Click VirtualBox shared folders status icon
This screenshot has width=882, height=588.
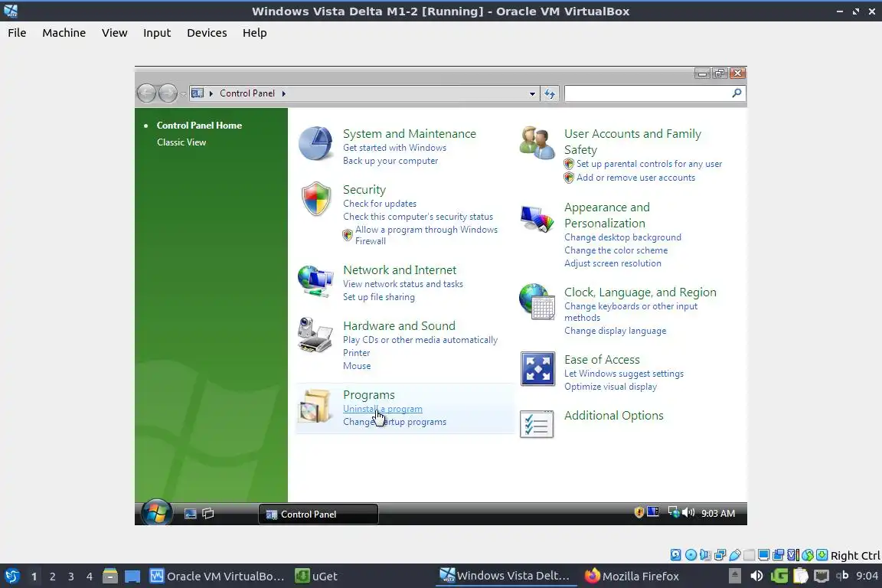(750, 555)
